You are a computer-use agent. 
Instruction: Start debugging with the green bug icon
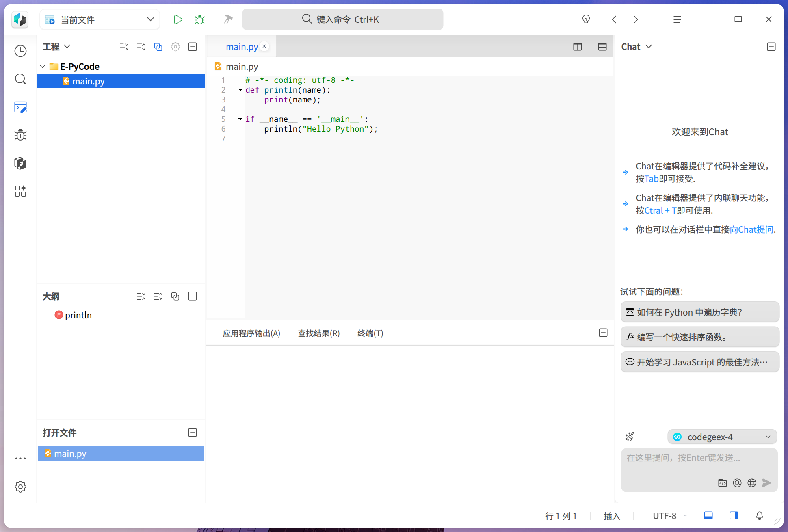coord(200,19)
